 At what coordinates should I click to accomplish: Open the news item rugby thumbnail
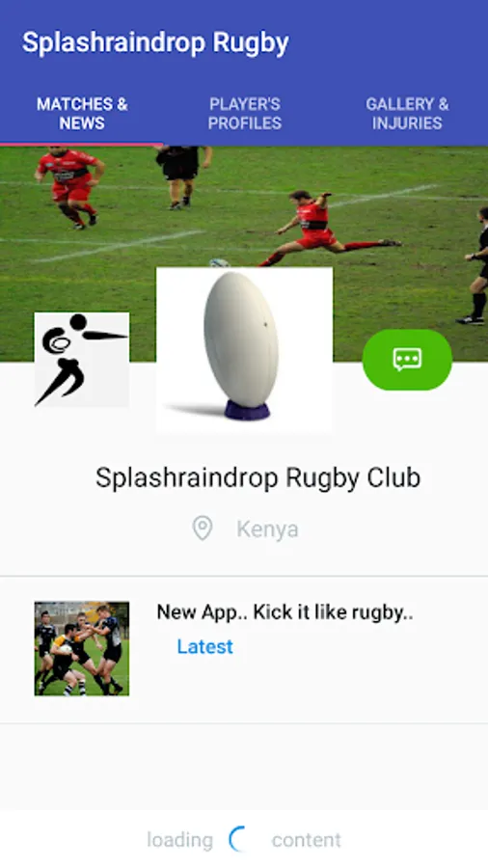(82, 648)
